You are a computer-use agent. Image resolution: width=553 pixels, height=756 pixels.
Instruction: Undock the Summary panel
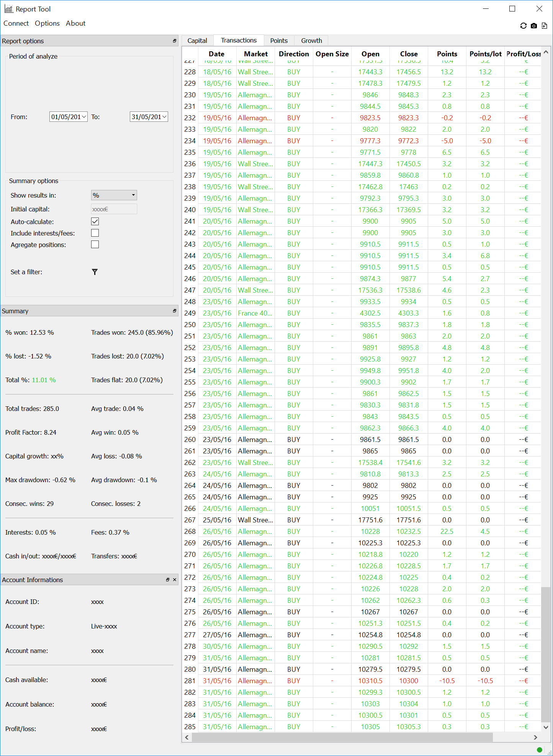(175, 311)
